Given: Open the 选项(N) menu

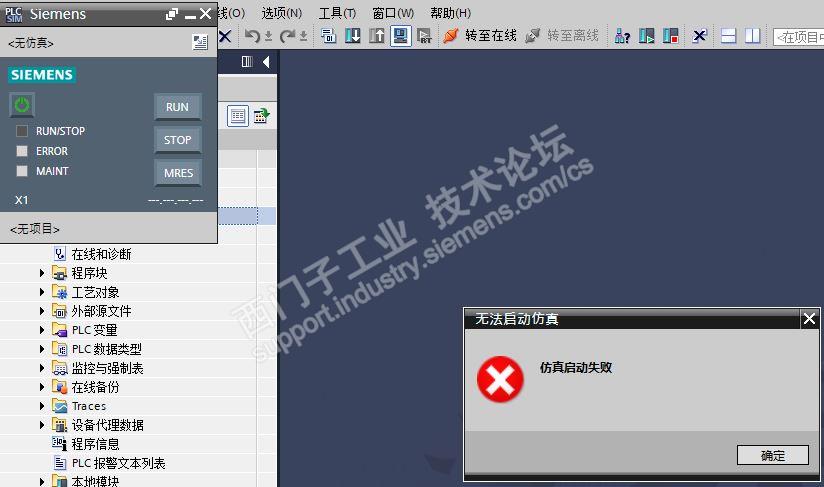Looking at the screenshot, I should 282,13.
